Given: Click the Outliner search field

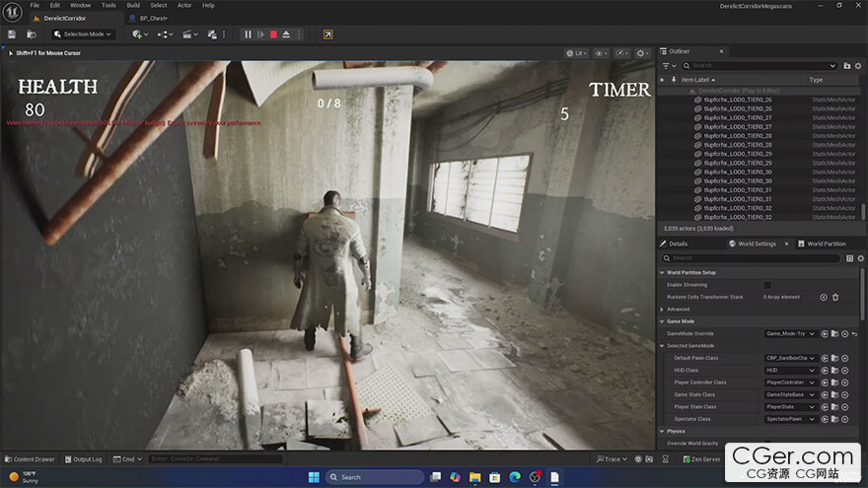Looking at the screenshot, I should (x=759, y=66).
